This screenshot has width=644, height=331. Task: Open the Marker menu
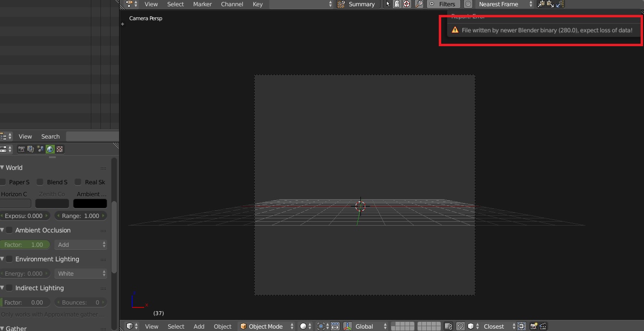click(x=202, y=4)
